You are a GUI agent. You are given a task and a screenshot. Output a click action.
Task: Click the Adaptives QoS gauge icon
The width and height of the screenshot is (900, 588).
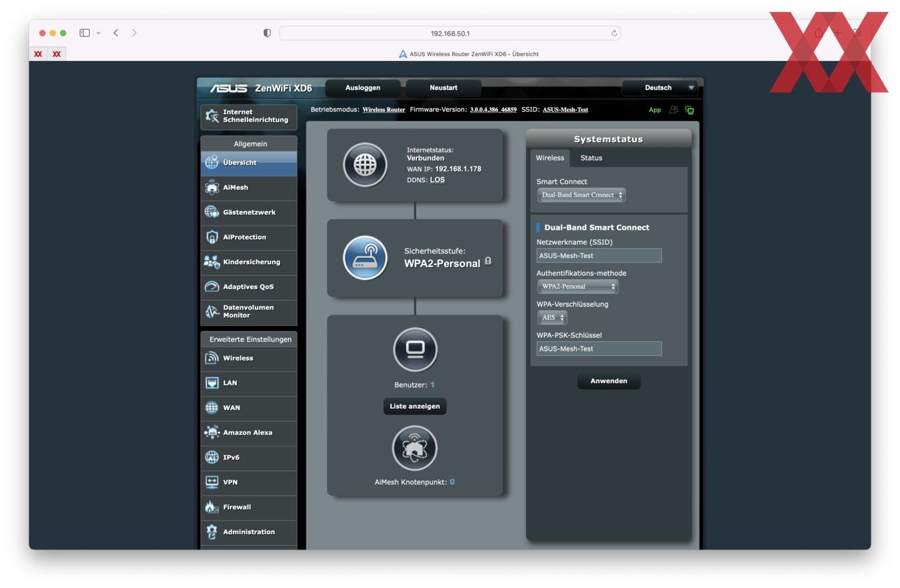click(212, 286)
